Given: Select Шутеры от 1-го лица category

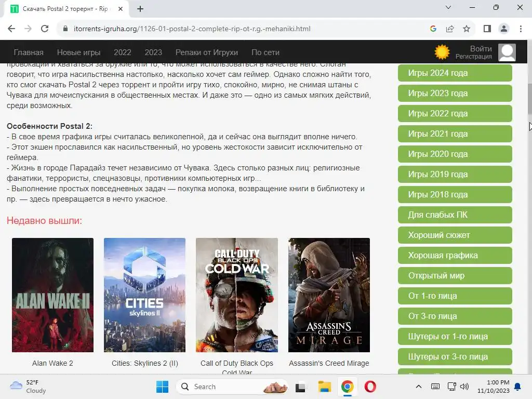Looking at the screenshot, I should coord(455,337).
